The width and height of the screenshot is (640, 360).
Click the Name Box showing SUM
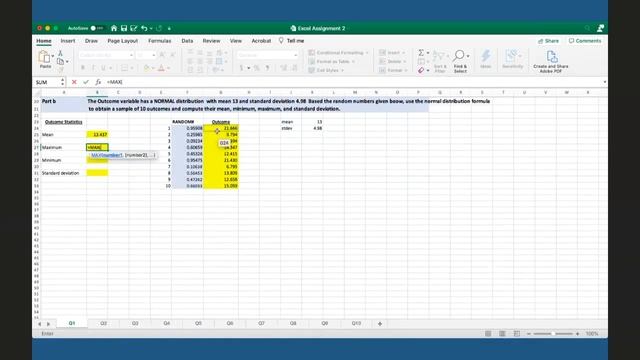coord(47,82)
